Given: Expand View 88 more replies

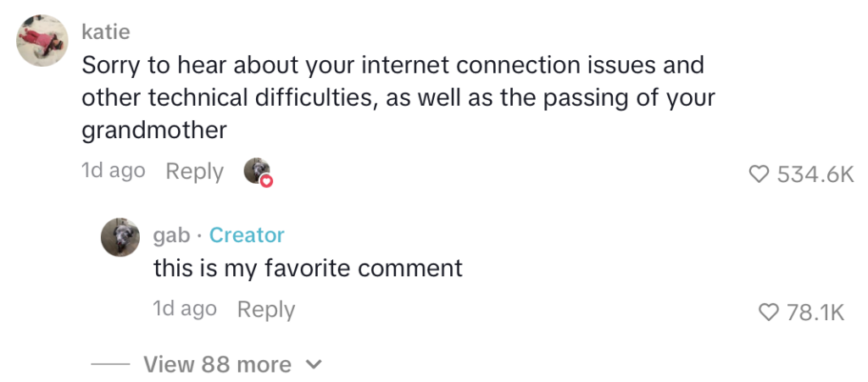Looking at the screenshot, I should (217, 364).
